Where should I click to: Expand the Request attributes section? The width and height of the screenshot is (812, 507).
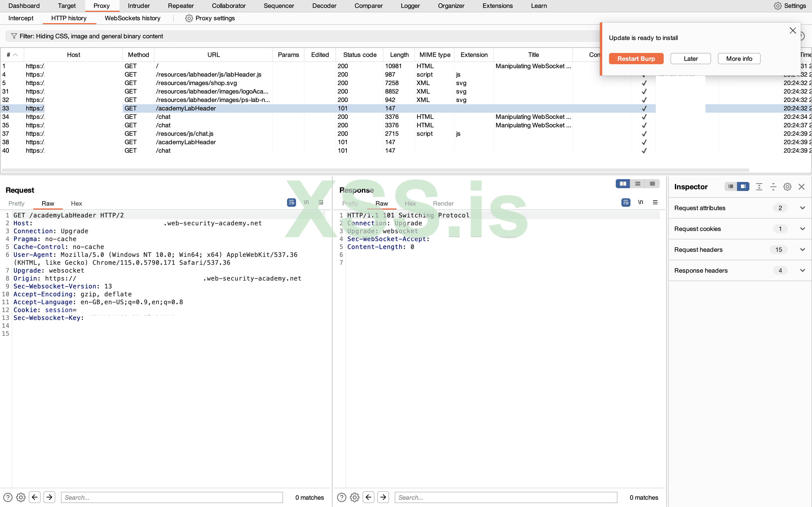(802, 208)
